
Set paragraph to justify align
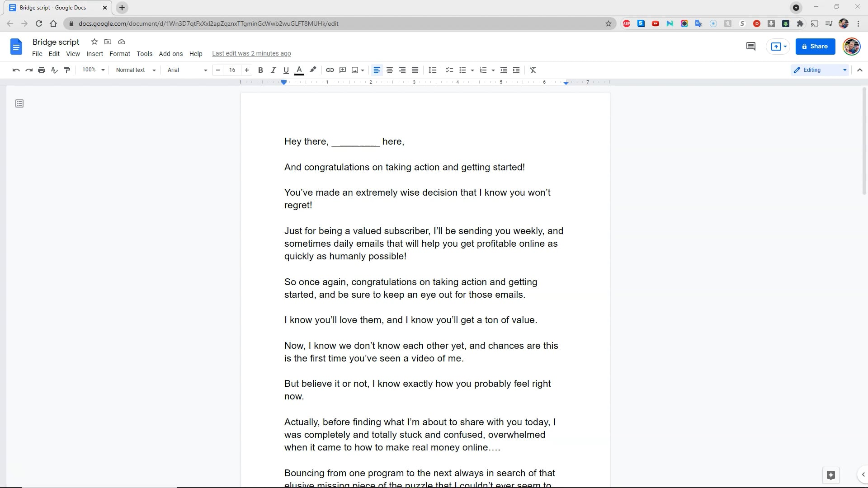point(415,70)
